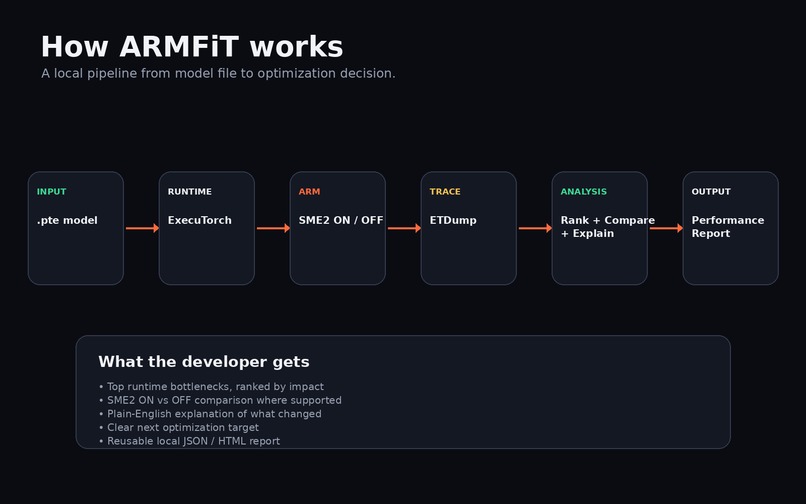Click the 'How ARMFiT works' title

pyautogui.click(x=192, y=47)
